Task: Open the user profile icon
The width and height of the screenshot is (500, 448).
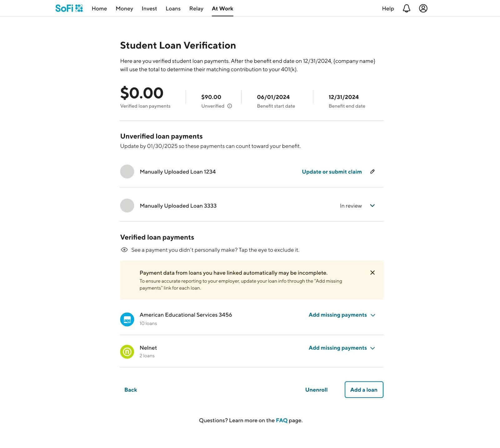Action: (x=423, y=8)
